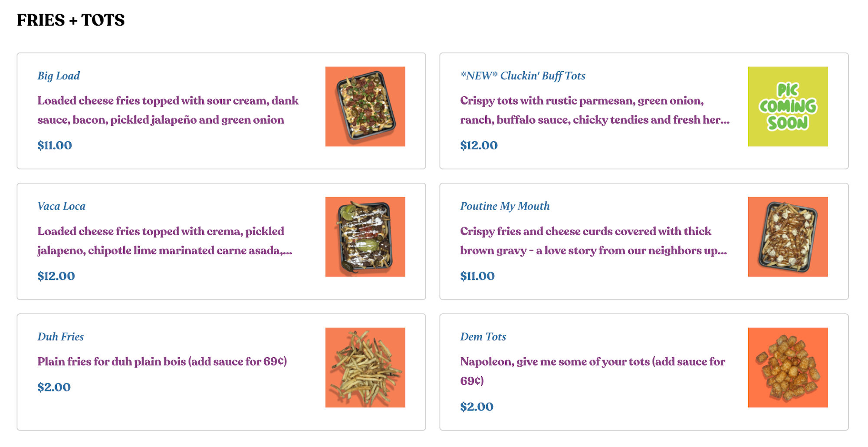View the Vaca Loca fries photo
Image resolution: width=868 pixels, height=447 pixels.
coord(365,237)
